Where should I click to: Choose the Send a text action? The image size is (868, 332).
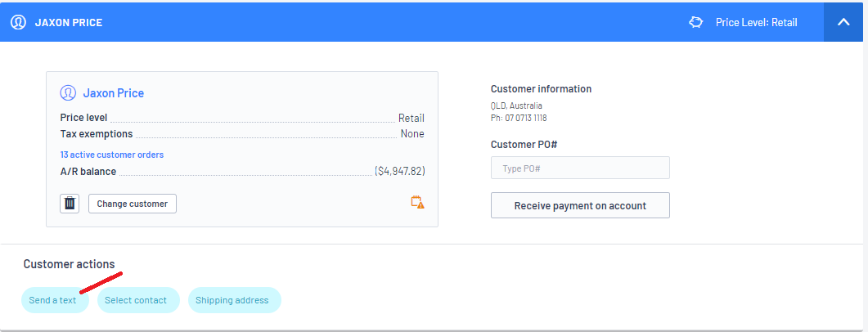click(53, 300)
